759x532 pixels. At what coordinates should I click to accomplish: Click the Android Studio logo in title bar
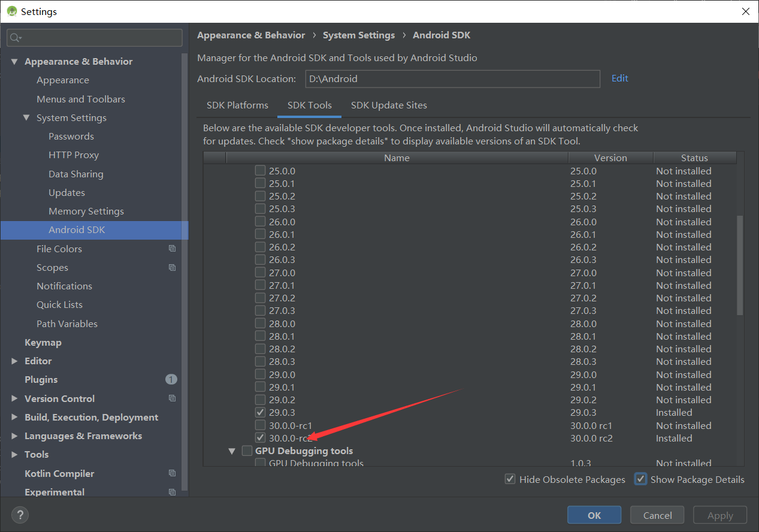pos(12,11)
